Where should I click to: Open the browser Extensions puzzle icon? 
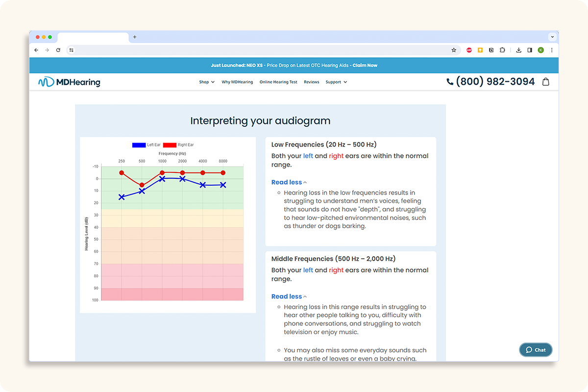502,50
